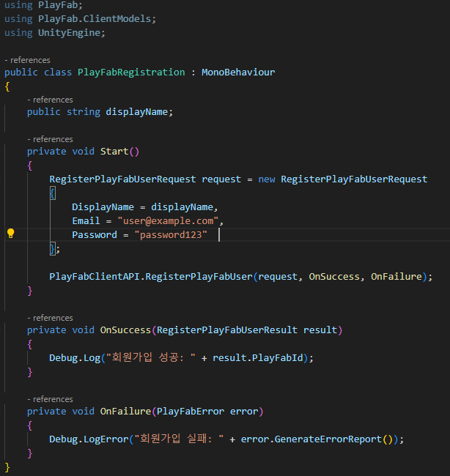Click the lightbulb quick actions icon
This screenshot has width=450, height=476.
[11, 234]
